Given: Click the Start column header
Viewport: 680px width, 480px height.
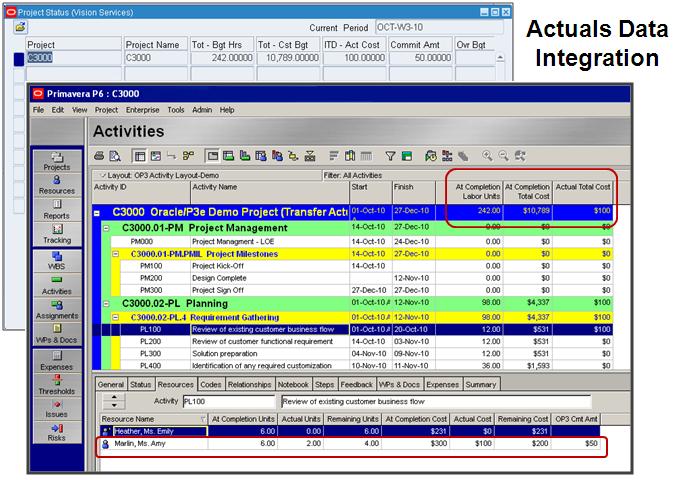Looking at the screenshot, I should tap(370, 192).
